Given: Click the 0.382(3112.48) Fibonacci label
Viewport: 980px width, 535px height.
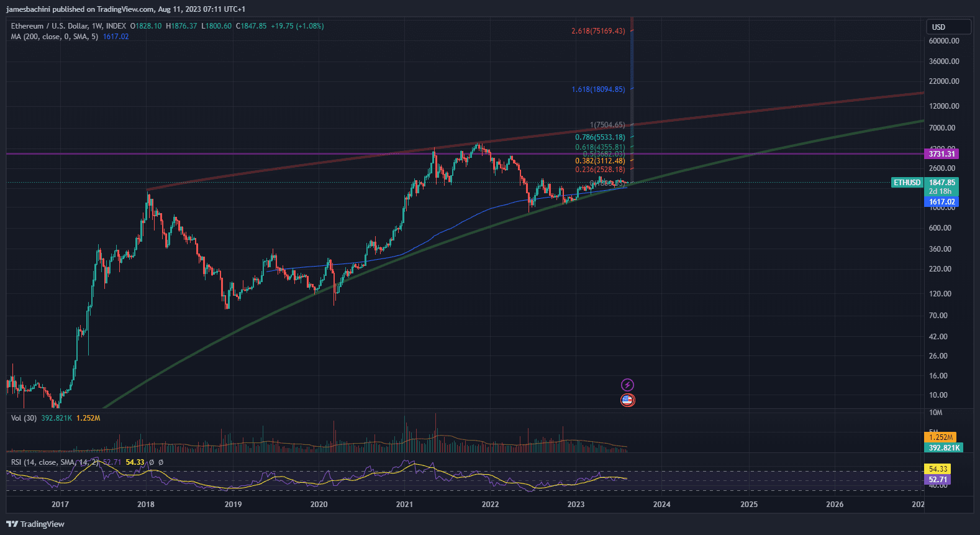Looking at the screenshot, I should (600, 161).
